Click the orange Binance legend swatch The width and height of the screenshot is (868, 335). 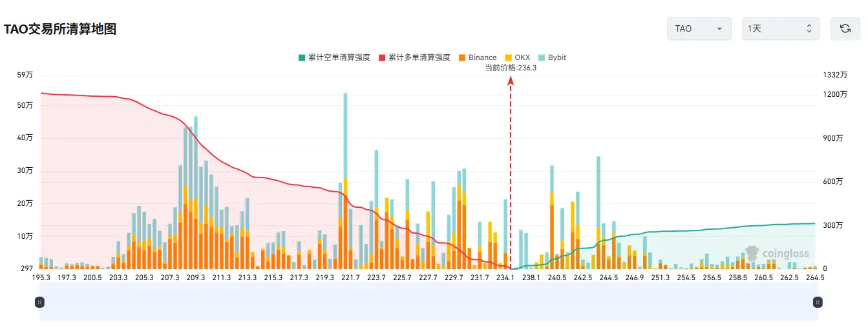coord(461,57)
